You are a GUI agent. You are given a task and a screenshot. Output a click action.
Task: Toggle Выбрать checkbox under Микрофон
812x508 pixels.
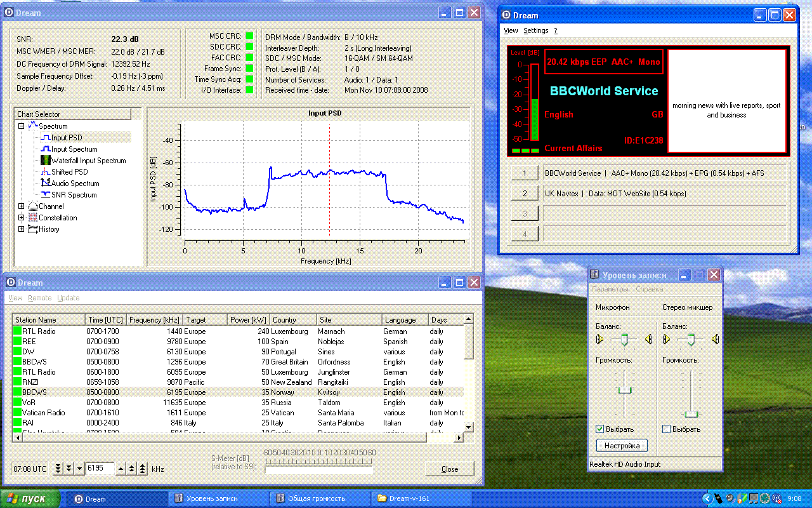(x=600, y=429)
